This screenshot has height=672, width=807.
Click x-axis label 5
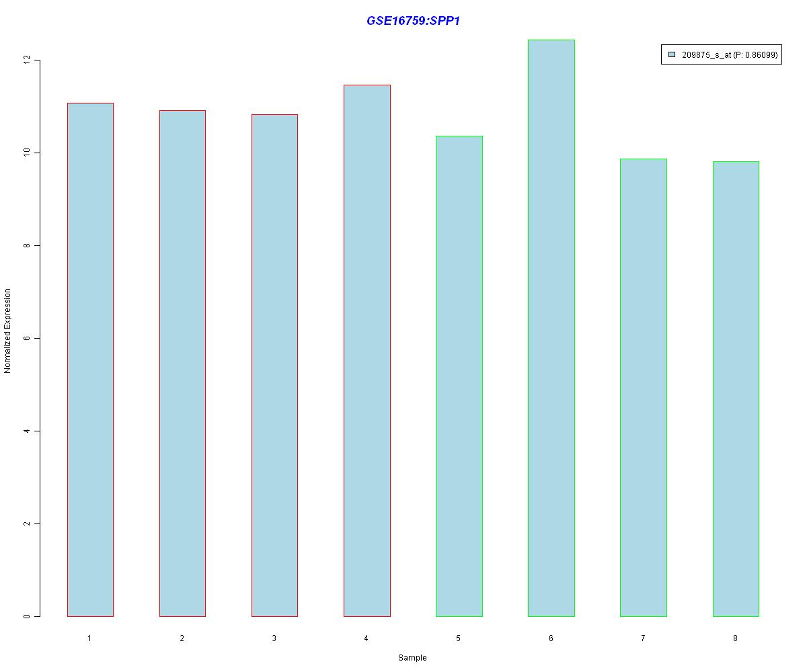(x=458, y=638)
